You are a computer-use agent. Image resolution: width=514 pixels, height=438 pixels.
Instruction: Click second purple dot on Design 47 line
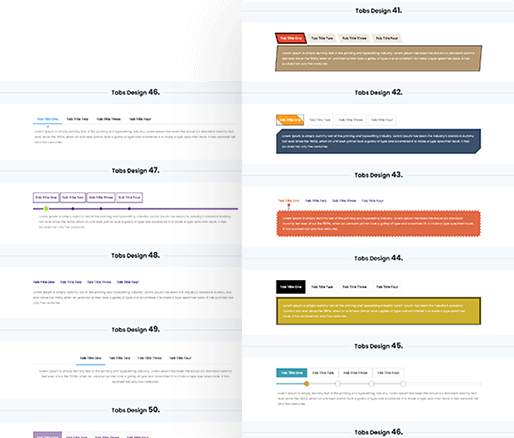click(x=73, y=209)
